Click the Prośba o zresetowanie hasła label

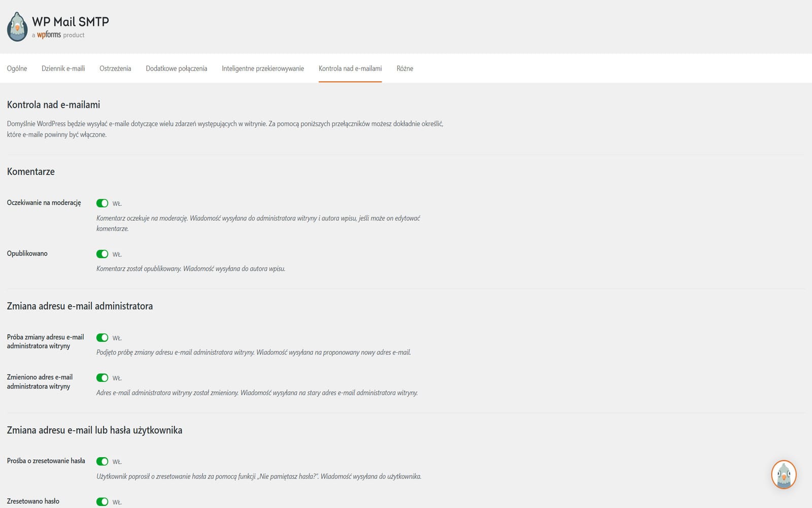coord(46,461)
